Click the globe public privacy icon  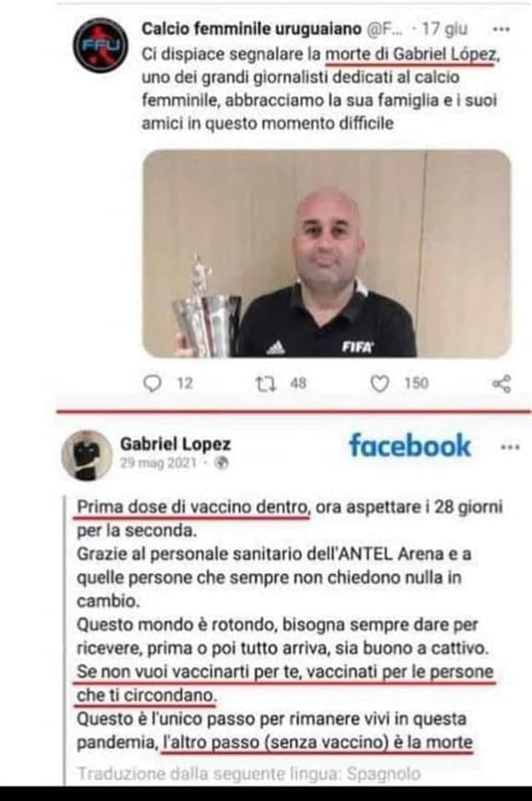coord(222,463)
